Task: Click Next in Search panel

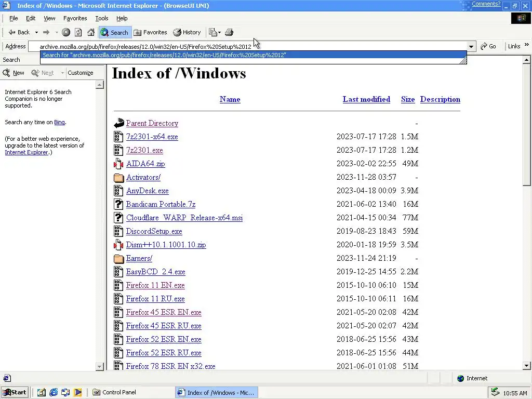Action: click(43, 73)
